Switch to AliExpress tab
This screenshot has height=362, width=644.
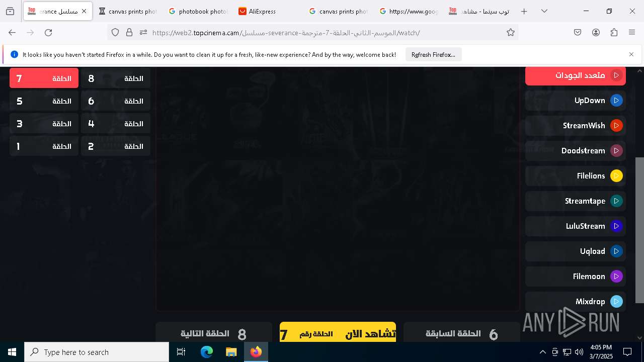[x=268, y=11]
